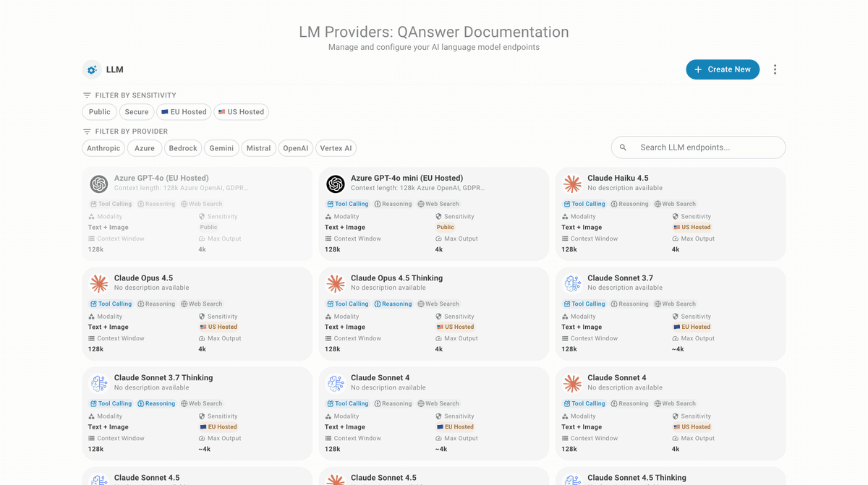Click OpenAI logo on Azure GPT-4o mini card
The width and height of the screenshot is (868, 485).
(x=336, y=184)
